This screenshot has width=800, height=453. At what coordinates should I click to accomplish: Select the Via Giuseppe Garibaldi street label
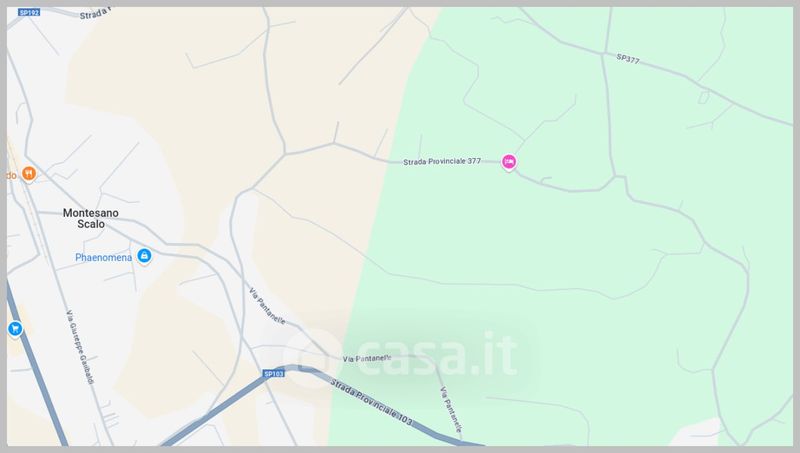[x=81, y=347]
